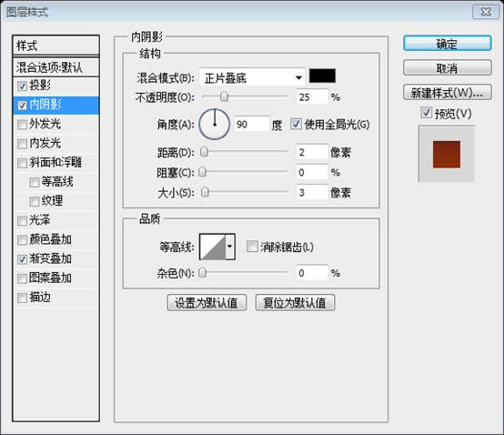Uncheck the 投影 style checkbox
504x435 pixels.
(x=22, y=86)
